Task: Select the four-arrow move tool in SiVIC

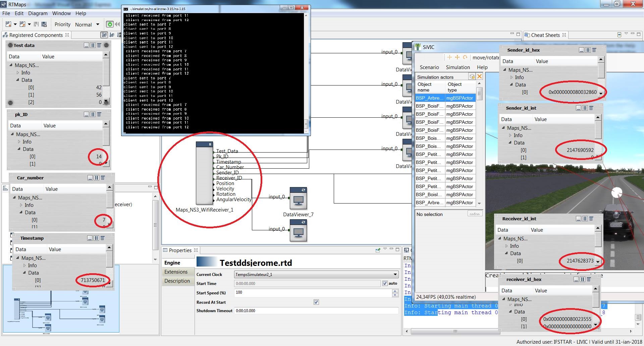Action: pyautogui.click(x=457, y=57)
